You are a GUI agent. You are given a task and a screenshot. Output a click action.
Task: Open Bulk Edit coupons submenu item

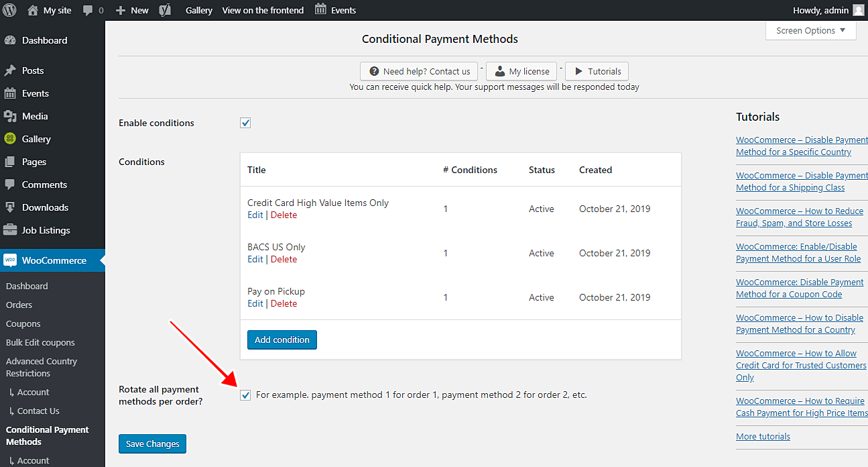[x=40, y=342]
